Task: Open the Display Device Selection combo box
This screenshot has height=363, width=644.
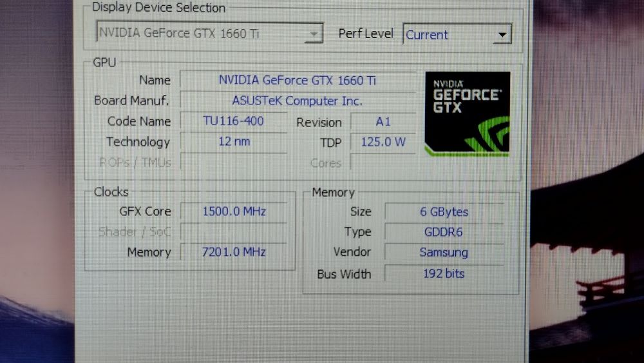Action: coord(209,32)
